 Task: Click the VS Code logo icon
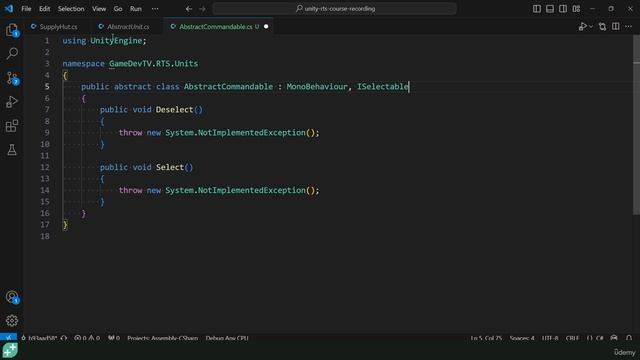pos(9,8)
